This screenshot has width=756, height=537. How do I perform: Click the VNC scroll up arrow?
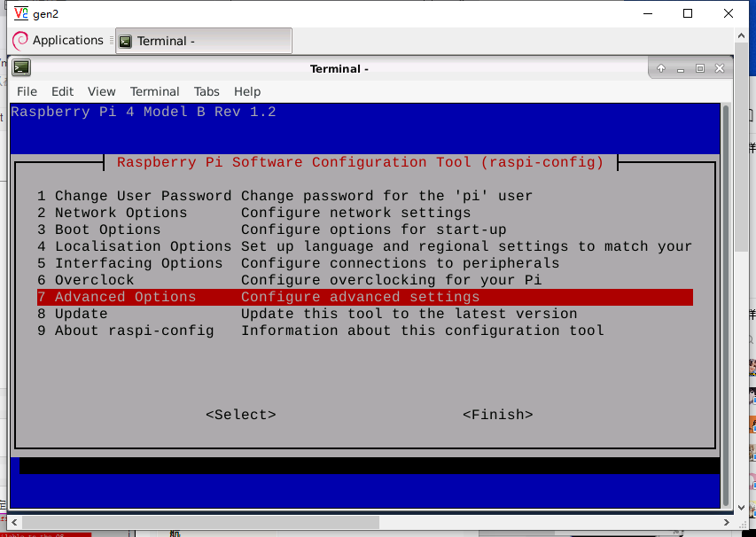(742, 35)
